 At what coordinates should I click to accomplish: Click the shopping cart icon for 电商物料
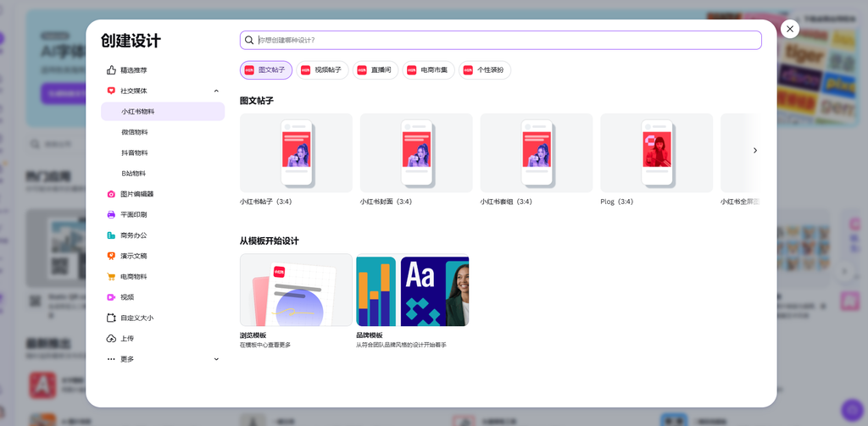tap(111, 277)
